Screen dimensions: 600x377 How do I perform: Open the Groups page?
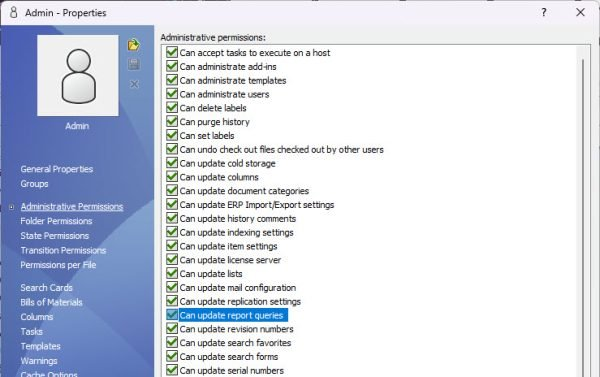[34, 184]
